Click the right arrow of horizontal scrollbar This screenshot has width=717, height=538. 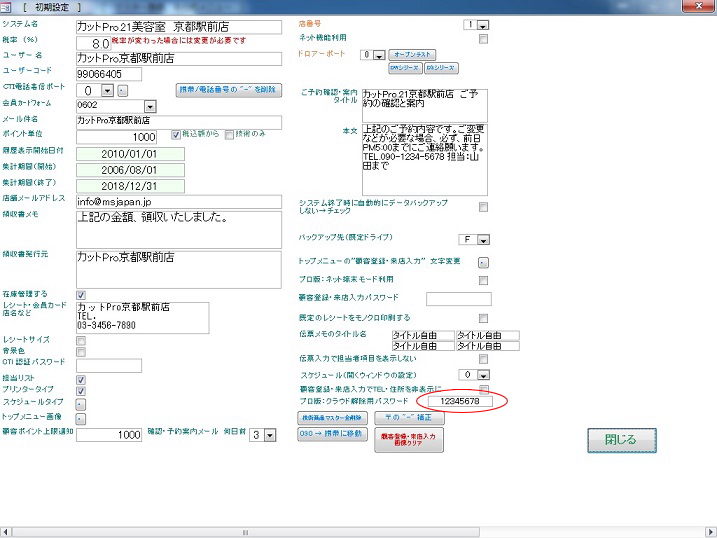[712, 533]
